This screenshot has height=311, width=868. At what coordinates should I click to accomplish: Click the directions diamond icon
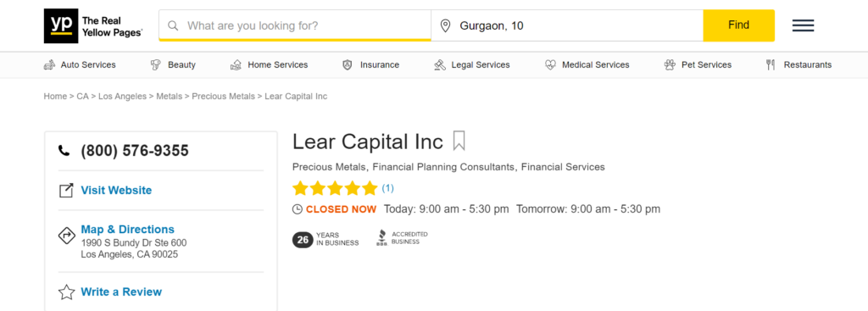pyautogui.click(x=66, y=236)
